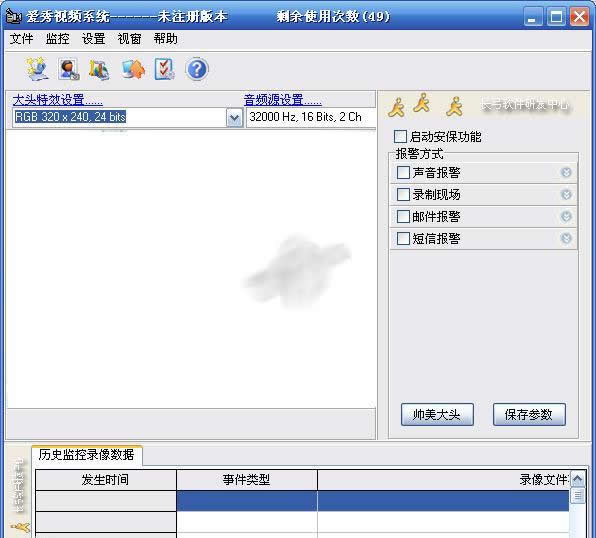Image resolution: width=596 pixels, height=538 pixels.
Task: Enable the 启动安保功能 checkbox
Action: tap(400, 136)
